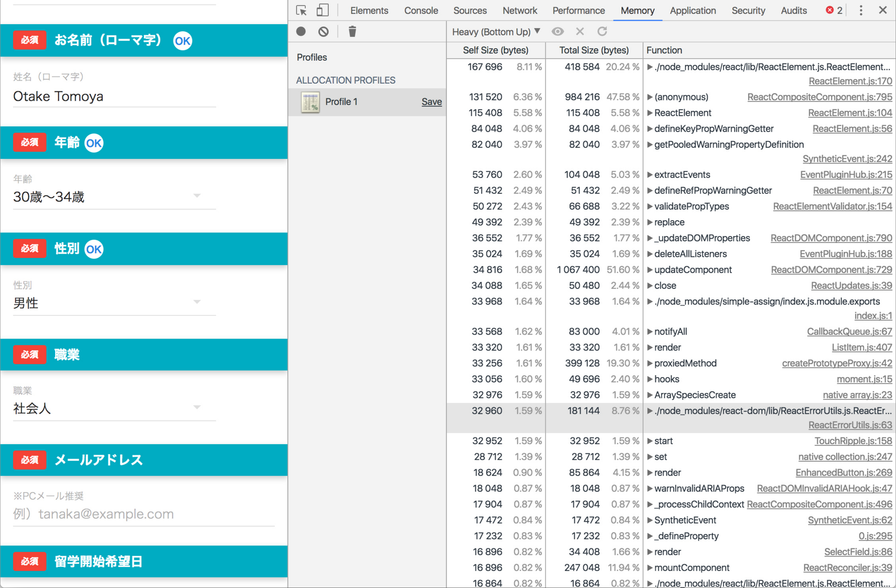Click the red error count indicator
The width and height of the screenshot is (896, 588).
(834, 10)
